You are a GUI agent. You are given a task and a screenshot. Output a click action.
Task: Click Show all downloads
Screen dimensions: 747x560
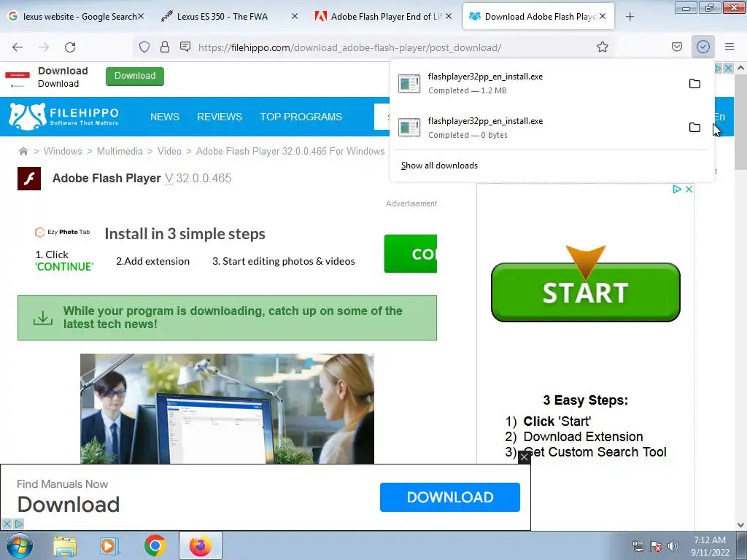tap(439, 166)
